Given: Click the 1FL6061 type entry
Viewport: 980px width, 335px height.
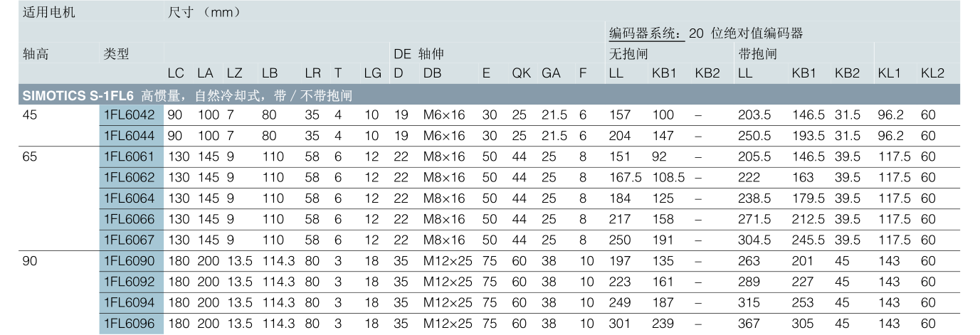Looking at the screenshot, I should pyautogui.click(x=132, y=156).
